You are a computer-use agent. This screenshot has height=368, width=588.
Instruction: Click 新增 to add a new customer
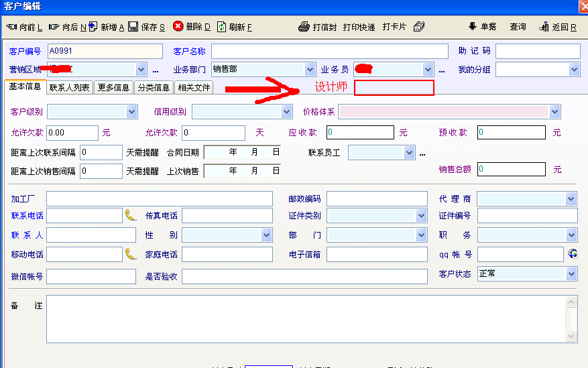107,27
